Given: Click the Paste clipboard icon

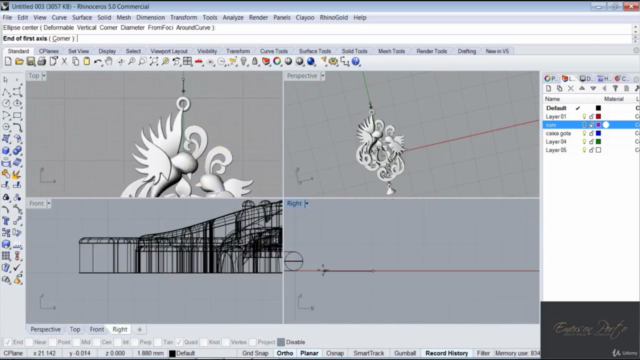Looking at the screenshot, I should tap(87, 61).
